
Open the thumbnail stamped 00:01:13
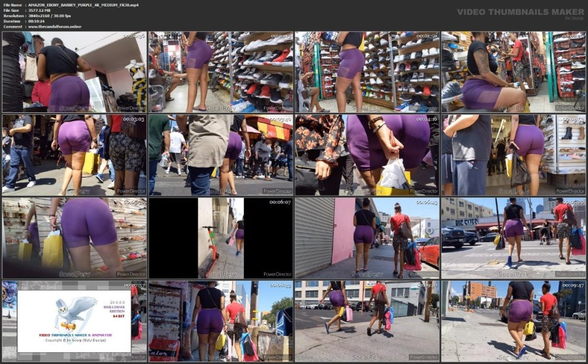tap(220, 72)
